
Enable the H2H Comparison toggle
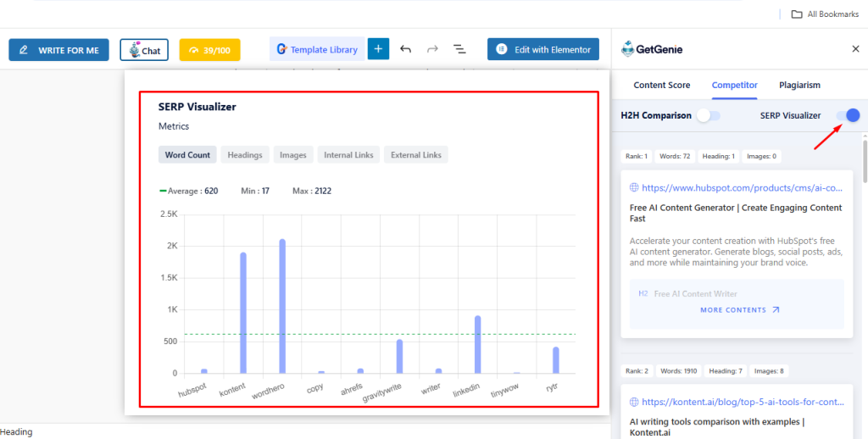click(x=708, y=116)
